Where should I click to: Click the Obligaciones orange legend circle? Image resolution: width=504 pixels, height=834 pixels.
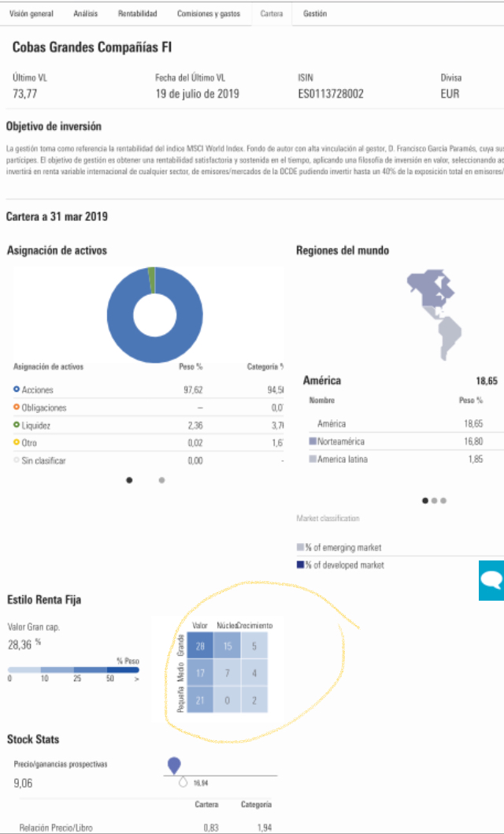pyautogui.click(x=17, y=408)
